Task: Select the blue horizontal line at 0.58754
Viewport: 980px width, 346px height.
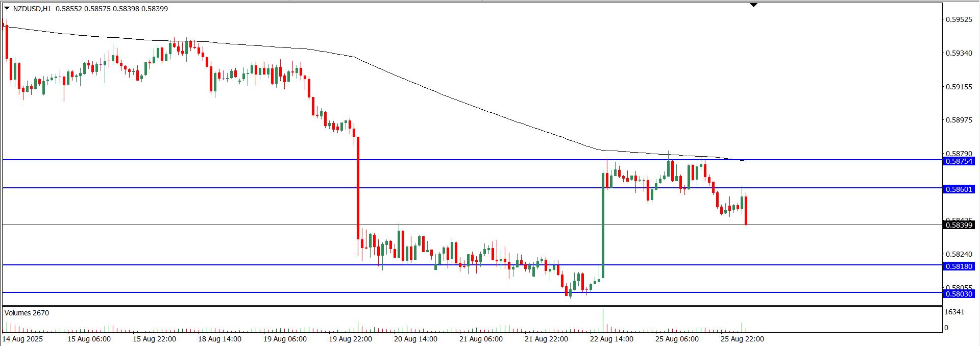Action: [472, 160]
